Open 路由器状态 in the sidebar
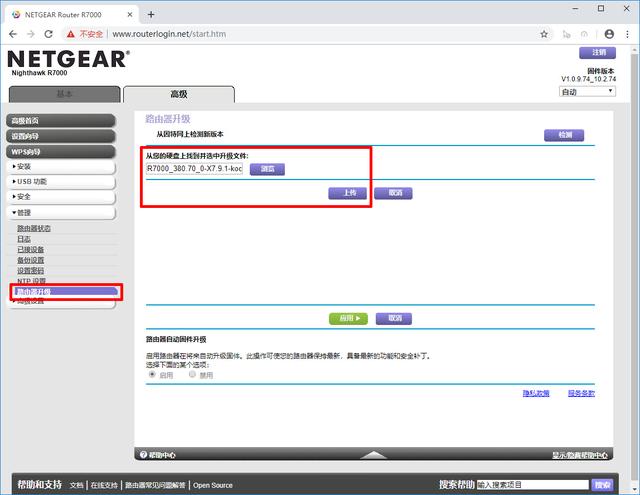The image size is (640, 495). click(33, 228)
